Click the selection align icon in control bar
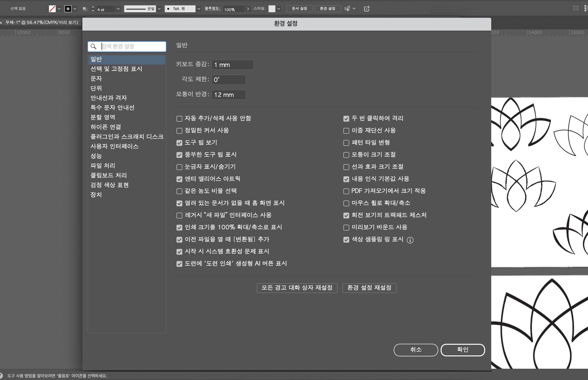588x380 pixels. point(347,9)
